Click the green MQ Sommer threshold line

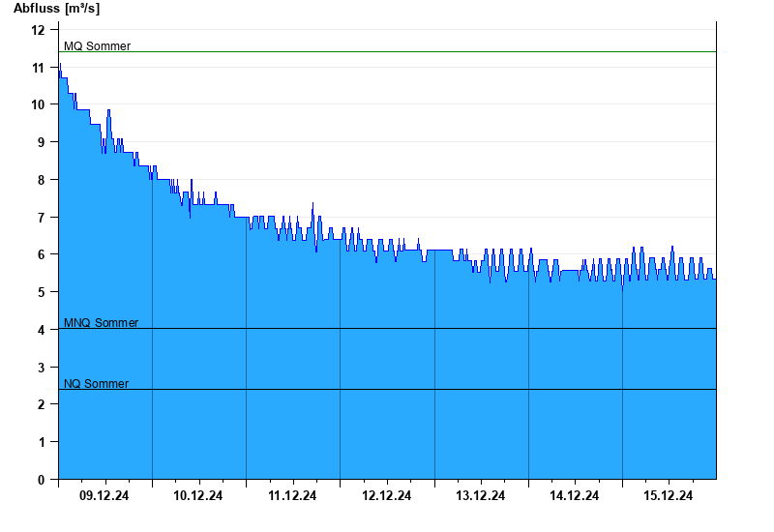[x=388, y=52]
